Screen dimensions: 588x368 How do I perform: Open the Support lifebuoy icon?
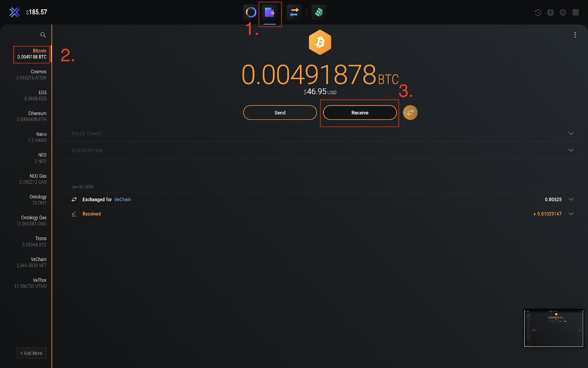coord(551,13)
